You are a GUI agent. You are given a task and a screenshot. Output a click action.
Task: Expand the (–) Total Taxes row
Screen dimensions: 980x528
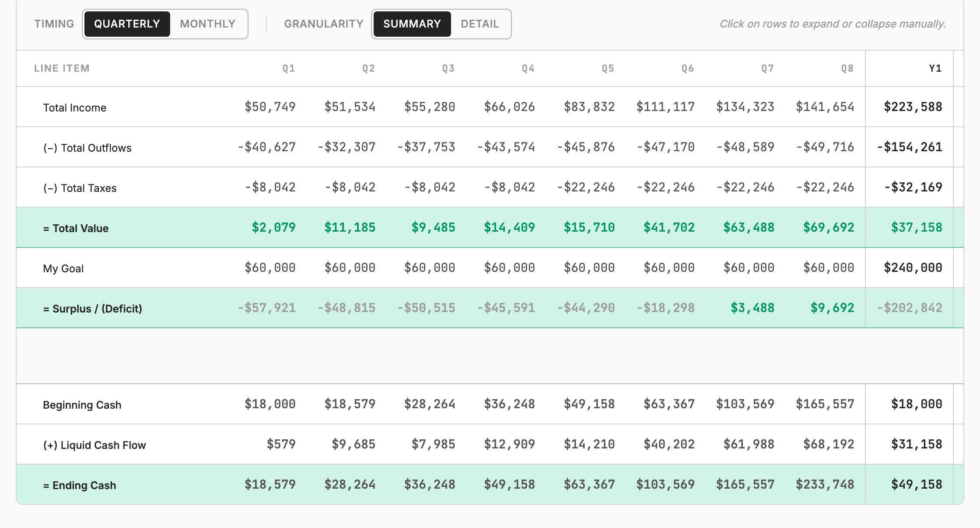point(490,188)
